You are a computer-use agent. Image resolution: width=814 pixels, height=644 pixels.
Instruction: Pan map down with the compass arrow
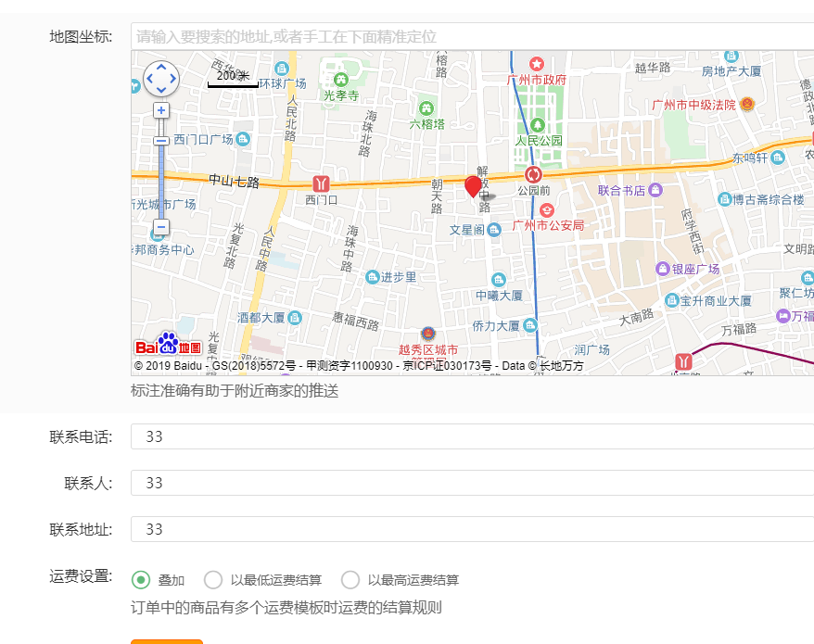161,90
